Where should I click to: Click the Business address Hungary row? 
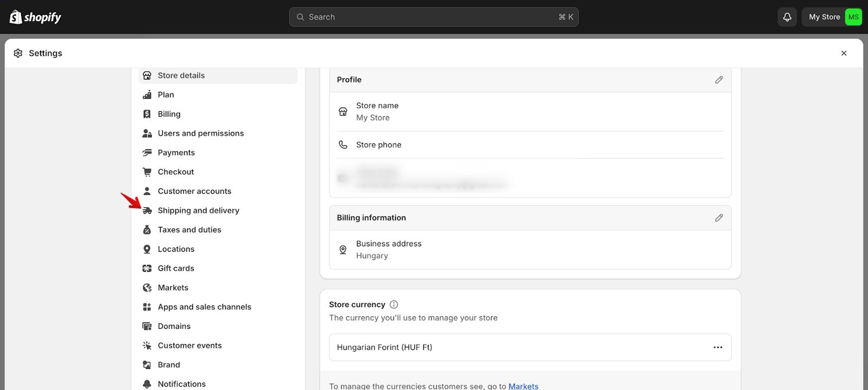530,249
